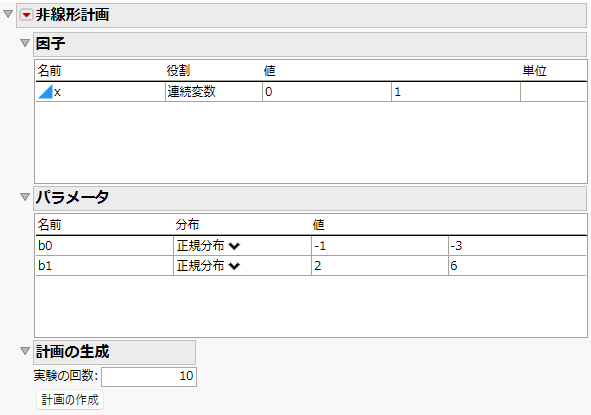Collapse the 因子 section disclosure triangle

[25, 43]
